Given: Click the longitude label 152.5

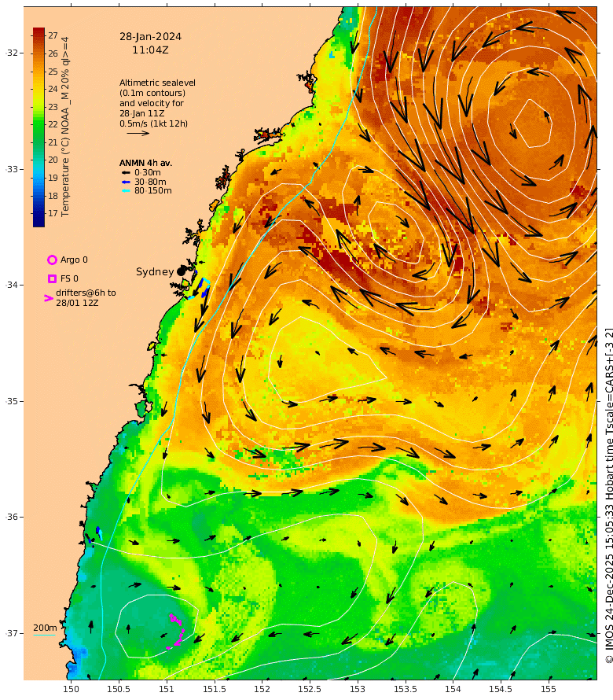Looking at the screenshot, I should [310, 689].
